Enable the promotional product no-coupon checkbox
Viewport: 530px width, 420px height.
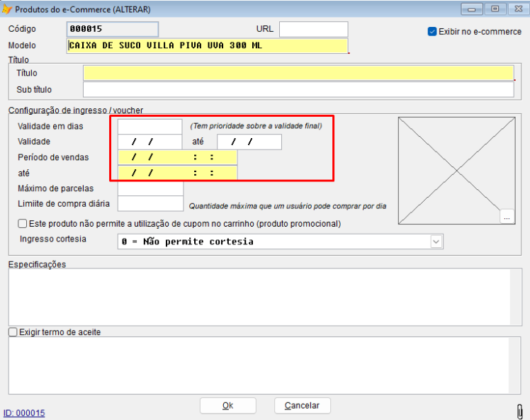(23, 224)
